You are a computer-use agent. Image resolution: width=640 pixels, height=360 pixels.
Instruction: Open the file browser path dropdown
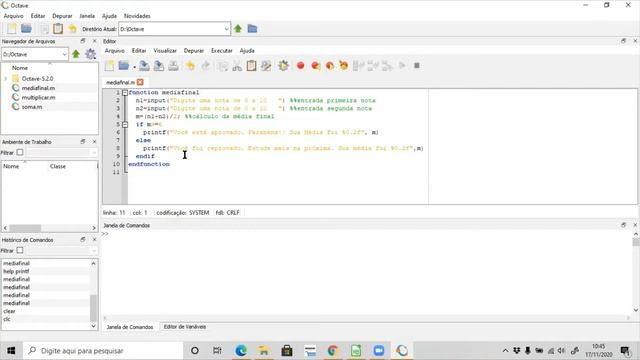tap(64, 54)
